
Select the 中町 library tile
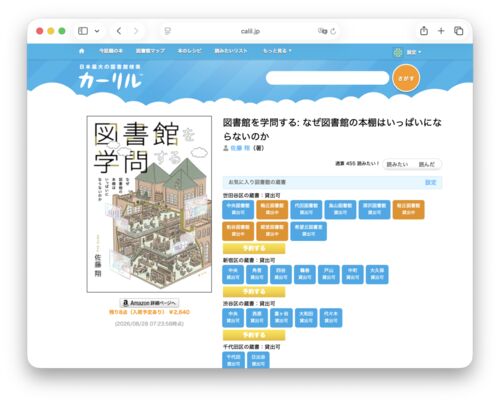353,274
